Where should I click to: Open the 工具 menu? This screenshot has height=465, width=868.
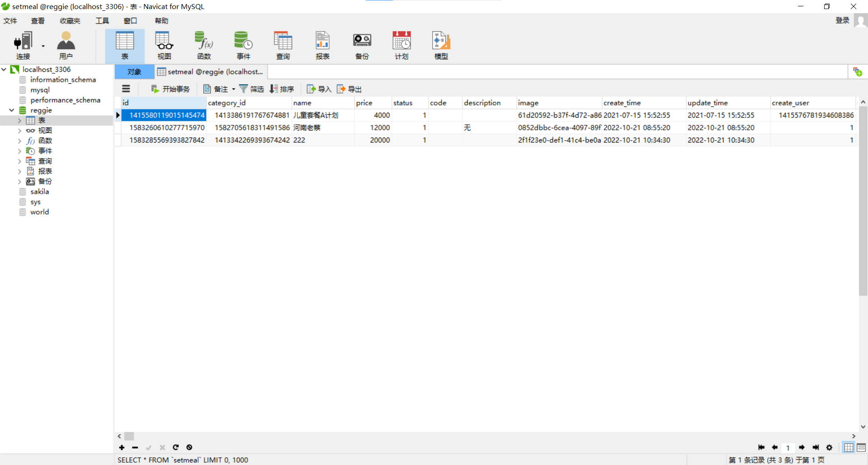click(102, 21)
